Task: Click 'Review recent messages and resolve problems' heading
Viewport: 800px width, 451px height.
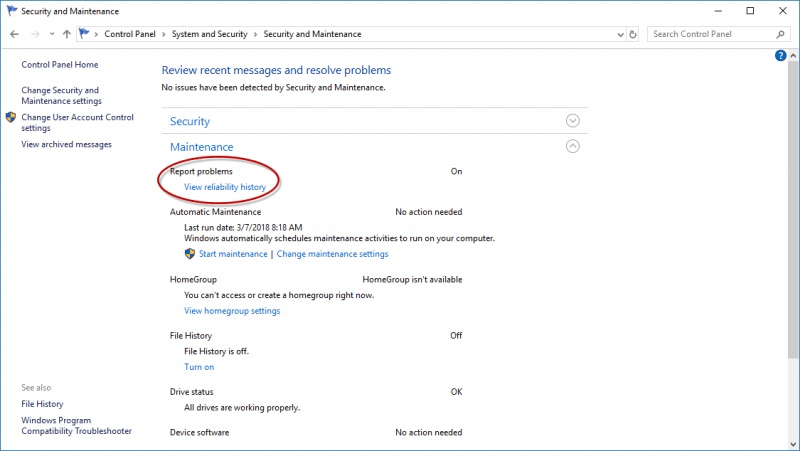Action: click(x=276, y=70)
